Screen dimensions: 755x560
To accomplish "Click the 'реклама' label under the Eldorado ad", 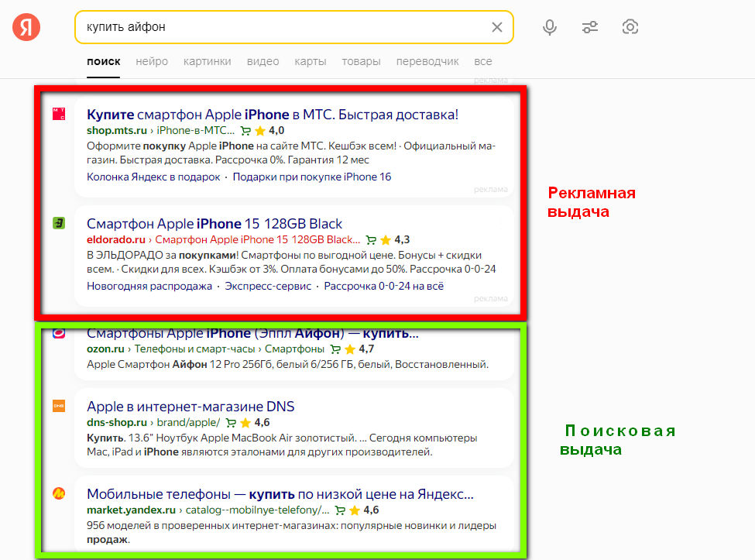I will coord(491,298).
